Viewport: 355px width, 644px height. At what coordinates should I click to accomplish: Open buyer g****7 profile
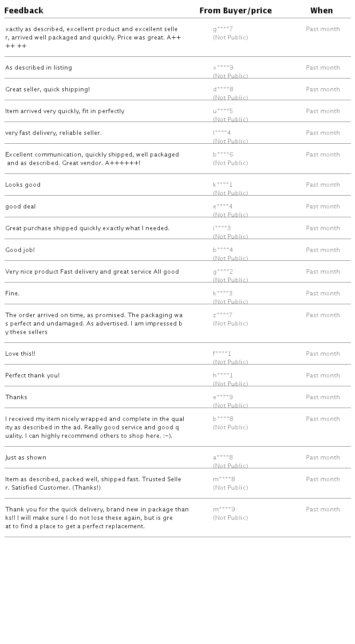[223, 29]
